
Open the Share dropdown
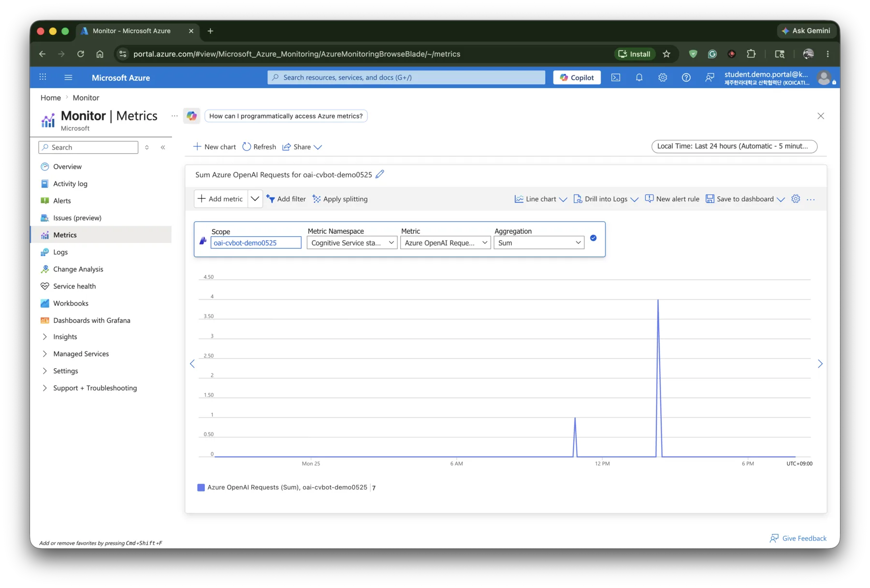[302, 147]
